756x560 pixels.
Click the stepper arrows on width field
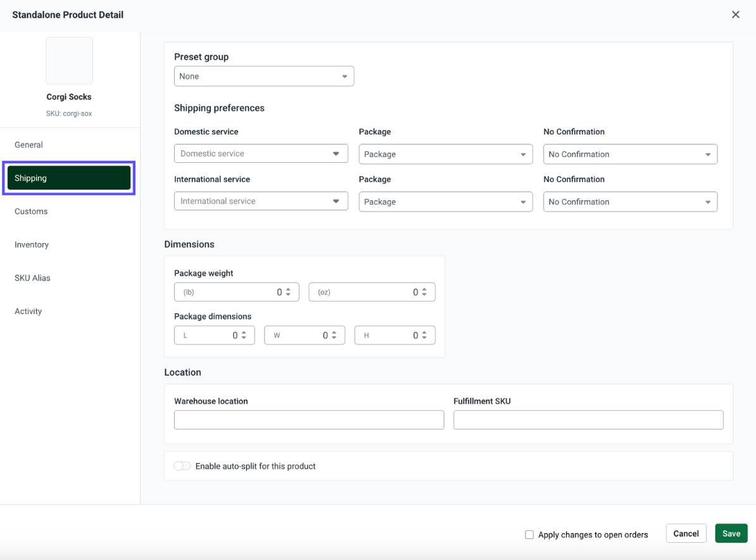[334, 335]
